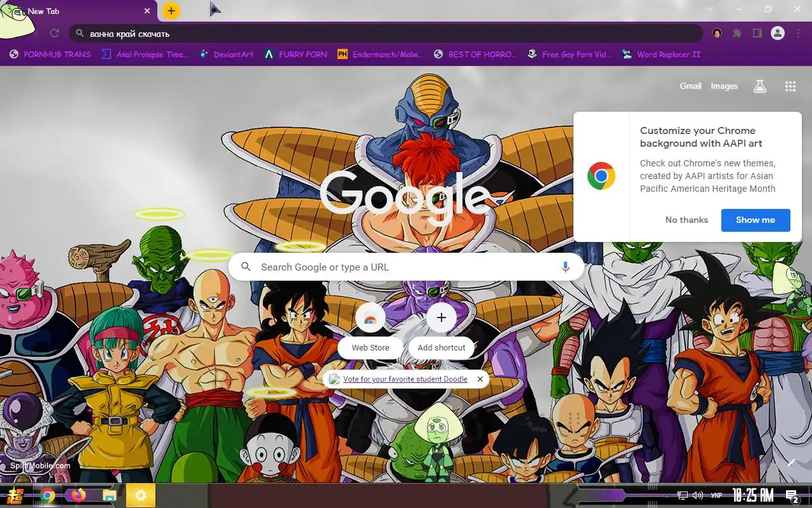Open the notification center icon

point(792,495)
